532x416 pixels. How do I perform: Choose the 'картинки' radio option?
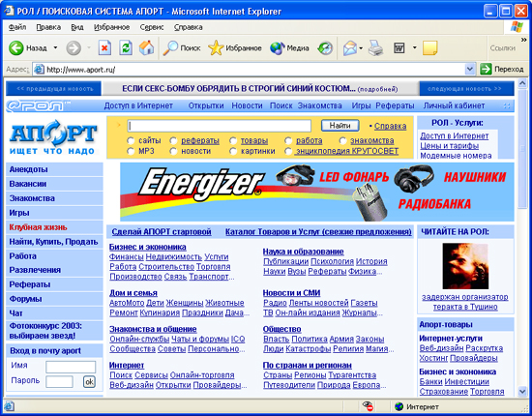[233, 151]
